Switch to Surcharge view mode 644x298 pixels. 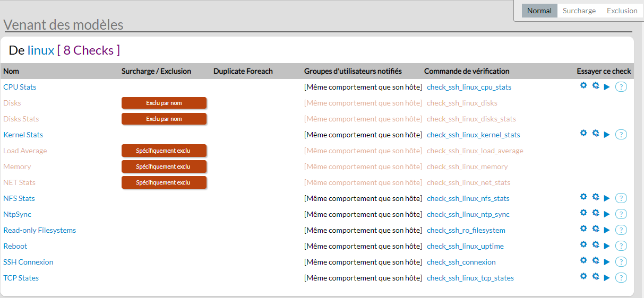pyautogui.click(x=579, y=11)
